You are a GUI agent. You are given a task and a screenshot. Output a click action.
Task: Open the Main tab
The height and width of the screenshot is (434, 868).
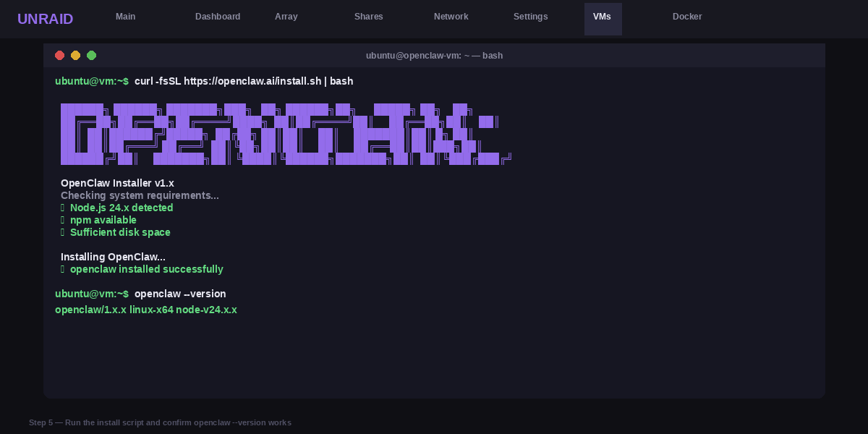126,17
